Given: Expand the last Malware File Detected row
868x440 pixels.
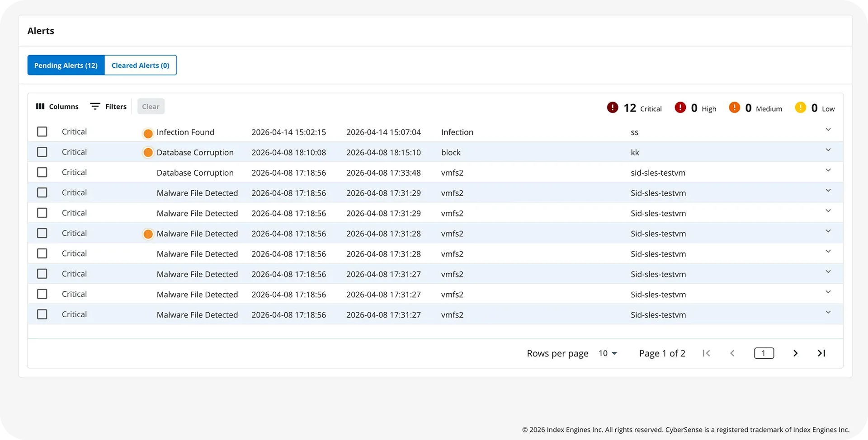Looking at the screenshot, I should pos(828,313).
